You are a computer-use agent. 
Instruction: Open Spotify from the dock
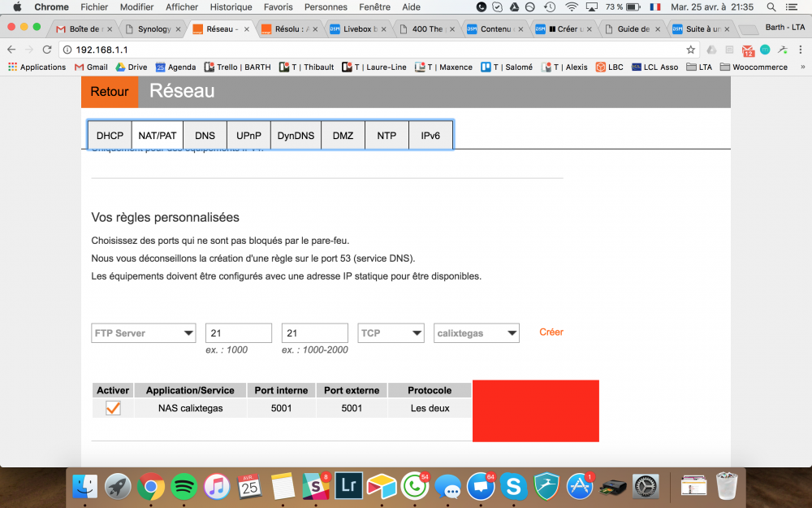click(x=184, y=486)
